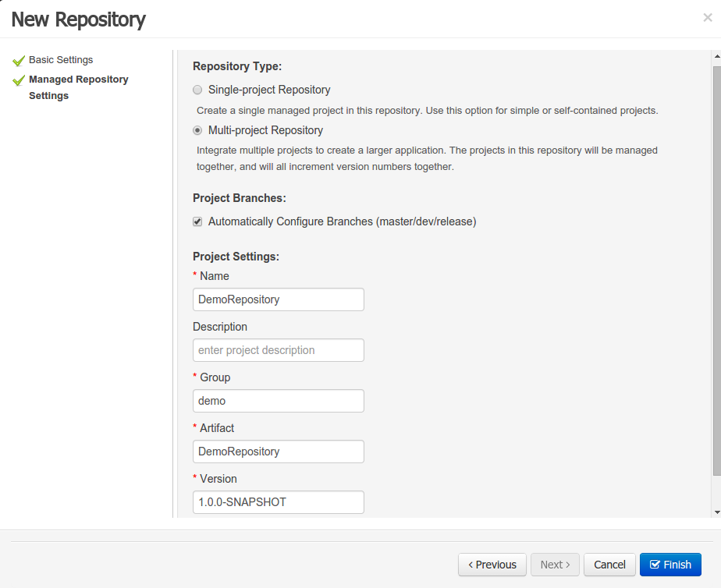
Task: Toggle Automatically Configure Branches checkbox
Action: 197,221
